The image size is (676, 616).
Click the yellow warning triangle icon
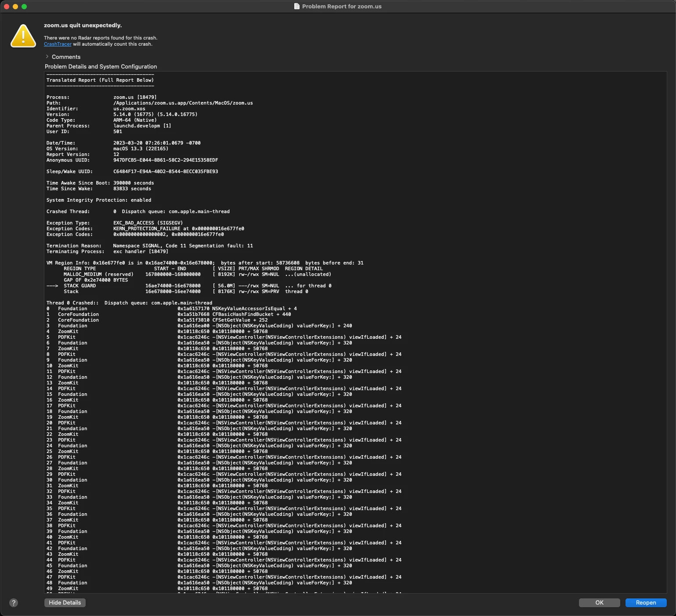(x=23, y=36)
